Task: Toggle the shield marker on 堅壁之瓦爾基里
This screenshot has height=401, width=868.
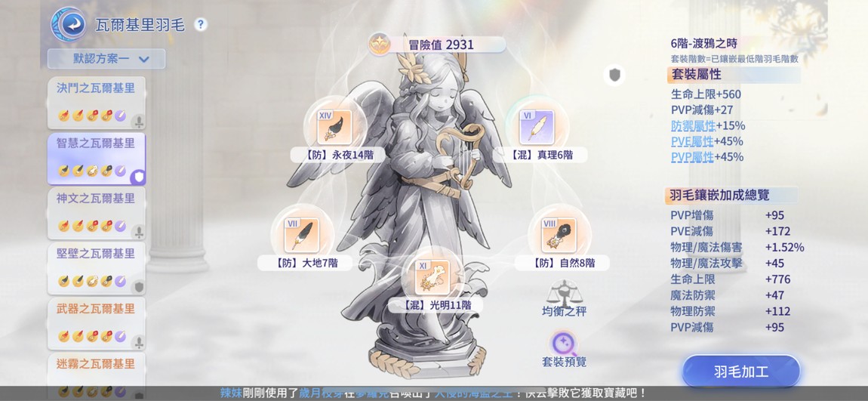Action: coord(138,287)
